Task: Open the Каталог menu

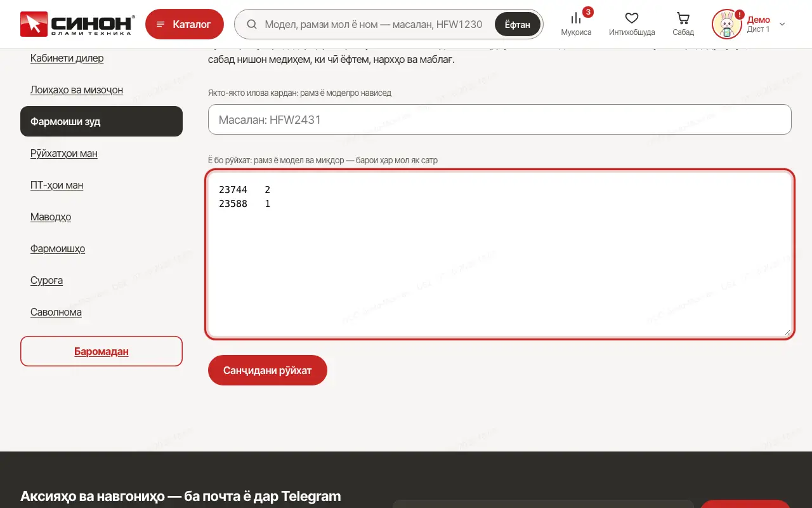Action: coord(185,24)
